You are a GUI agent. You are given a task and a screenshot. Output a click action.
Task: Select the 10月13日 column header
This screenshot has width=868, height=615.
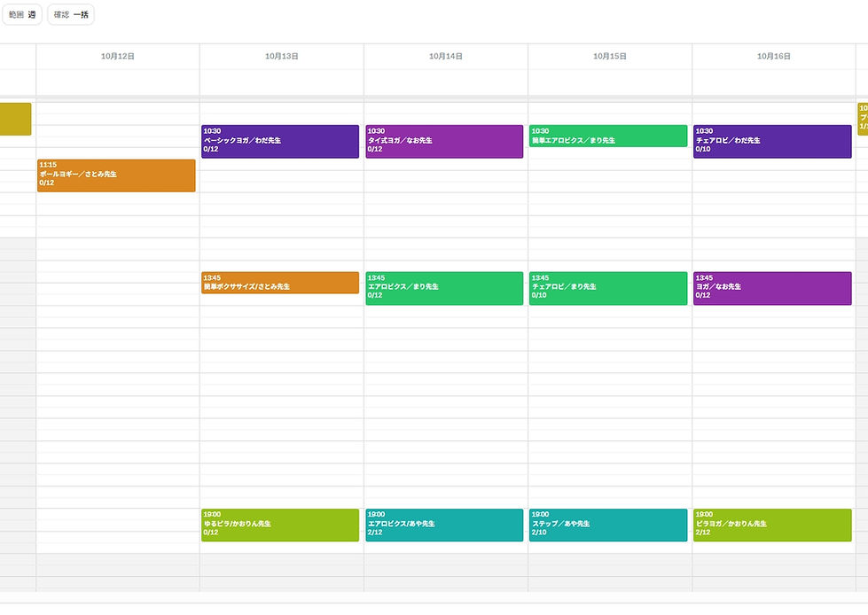point(282,57)
